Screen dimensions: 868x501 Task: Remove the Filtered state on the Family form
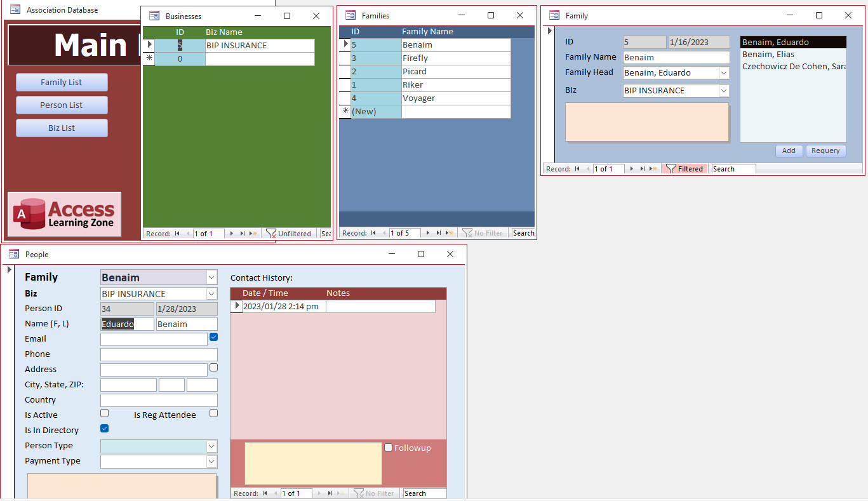tap(683, 168)
